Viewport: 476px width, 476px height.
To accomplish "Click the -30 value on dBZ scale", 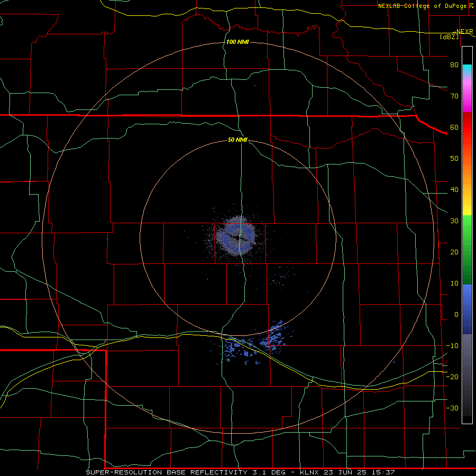I will pyautogui.click(x=452, y=409).
